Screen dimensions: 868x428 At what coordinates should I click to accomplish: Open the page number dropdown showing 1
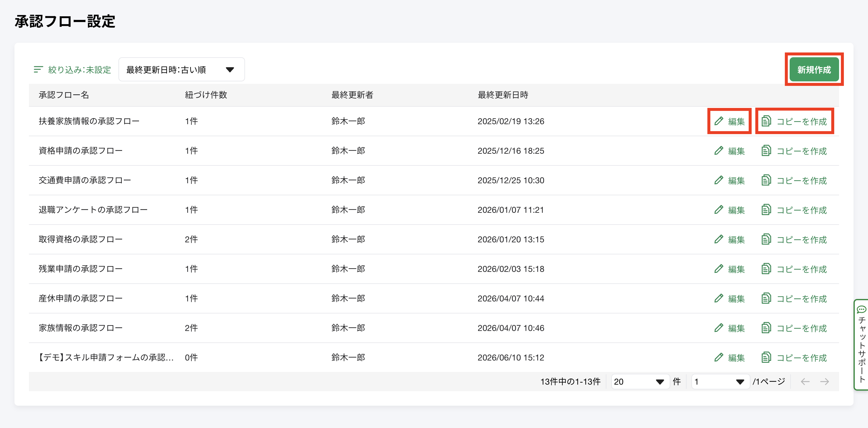pos(720,382)
